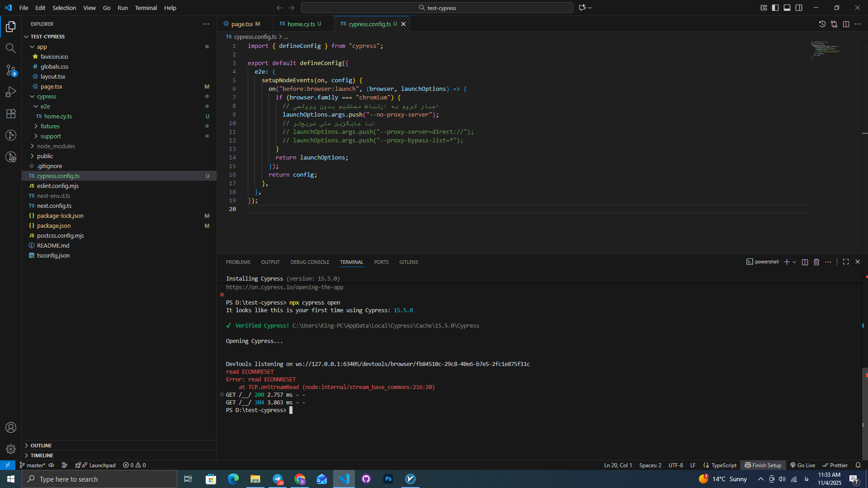Expand the node_modules folder
This screenshot has height=488, width=868.
click(x=56, y=146)
